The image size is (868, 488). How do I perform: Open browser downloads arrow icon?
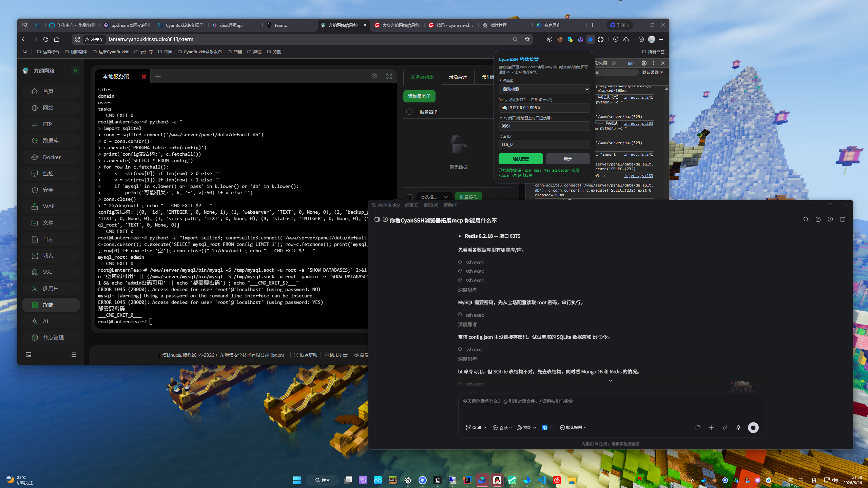[x=641, y=39]
